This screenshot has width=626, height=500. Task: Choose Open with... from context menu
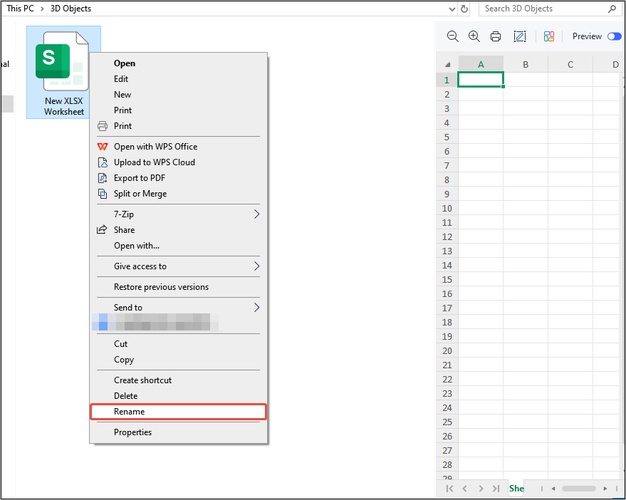tap(178, 246)
